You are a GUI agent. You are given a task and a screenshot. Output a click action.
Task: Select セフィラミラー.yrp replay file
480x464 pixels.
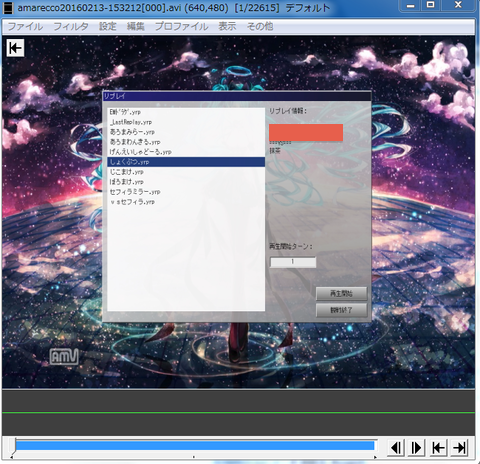point(186,192)
